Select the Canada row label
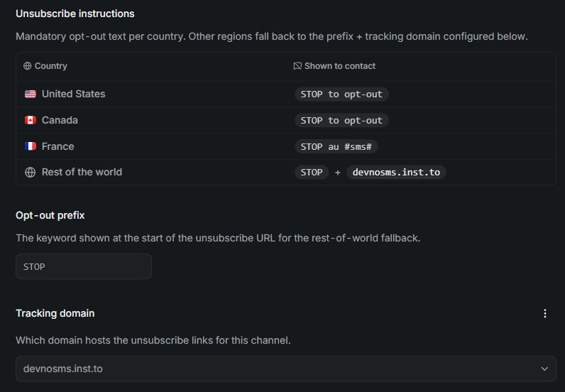Viewport: 565px width, 392px height. [x=60, y=120]
